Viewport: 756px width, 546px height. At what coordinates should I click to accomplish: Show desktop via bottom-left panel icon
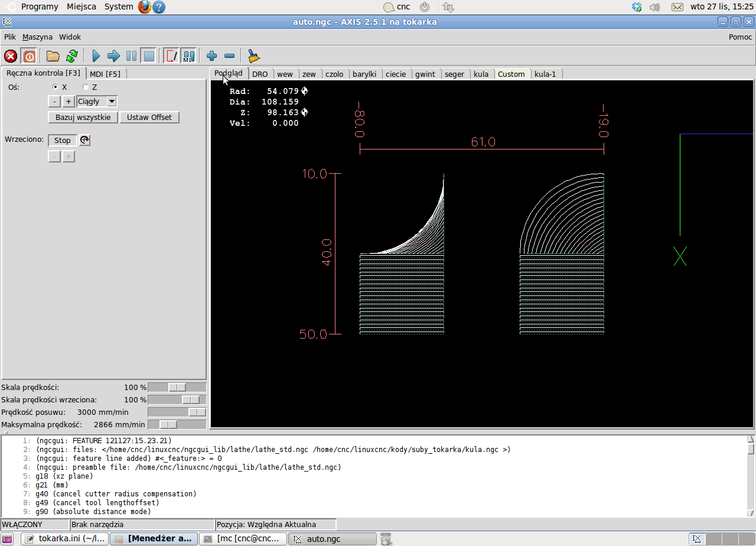(x=7, y=539)
